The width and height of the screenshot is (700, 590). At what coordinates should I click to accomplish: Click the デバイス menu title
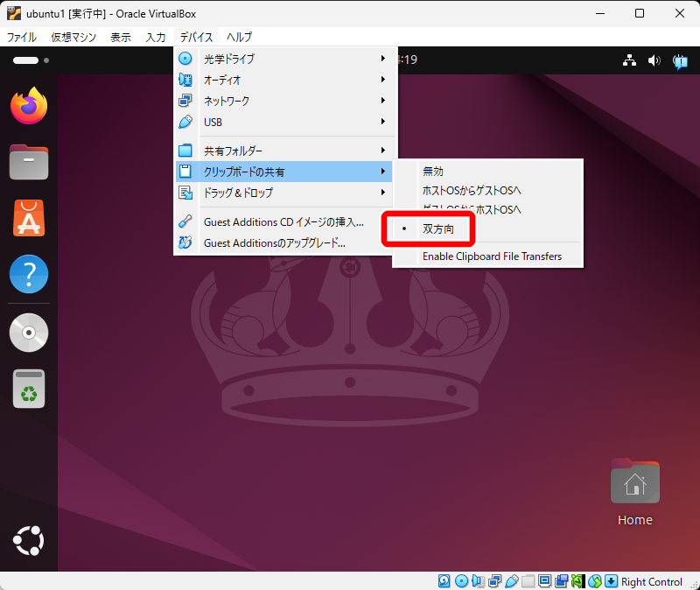(x=196, y=37)
